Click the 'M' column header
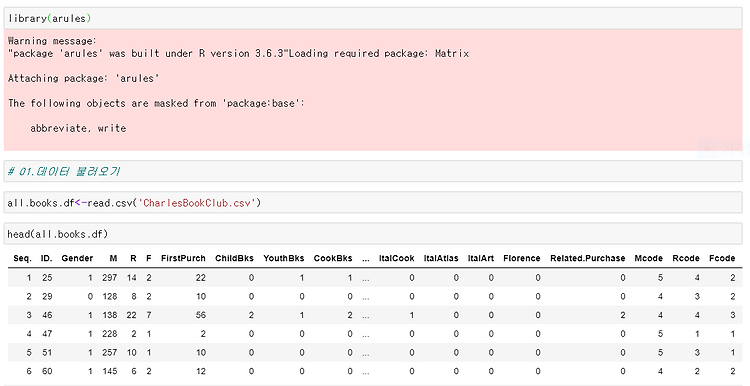The height and width of the screenshot is (386, 750). [113, 258]
